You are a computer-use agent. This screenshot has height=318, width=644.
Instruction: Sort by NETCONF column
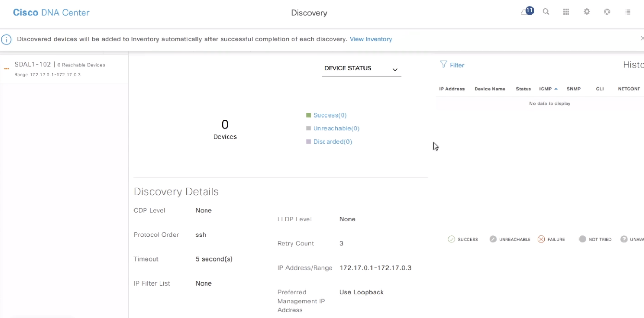tap(629, 89)
